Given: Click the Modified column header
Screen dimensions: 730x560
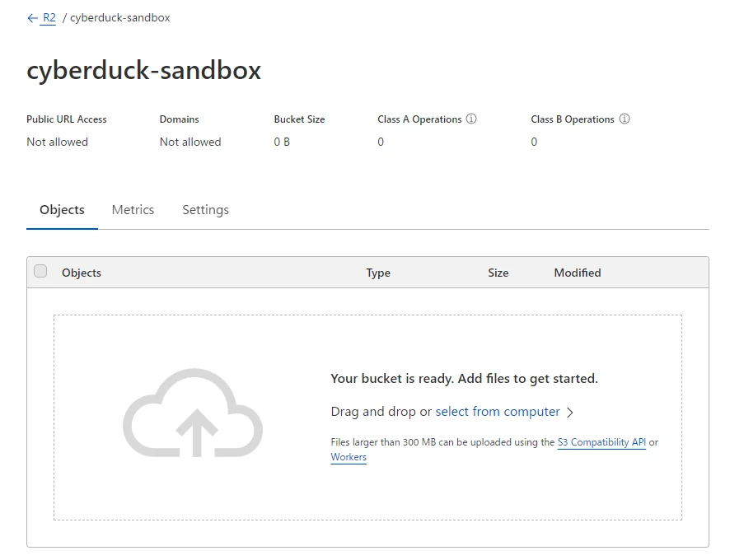Looking at the screenshot, I should [x=578, y=273].
